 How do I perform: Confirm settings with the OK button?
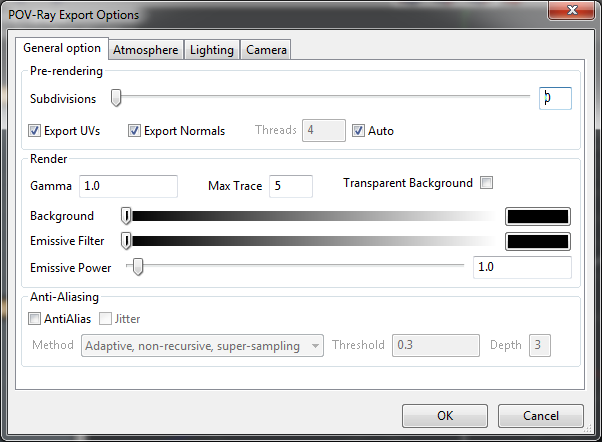[x=445, y=416]
